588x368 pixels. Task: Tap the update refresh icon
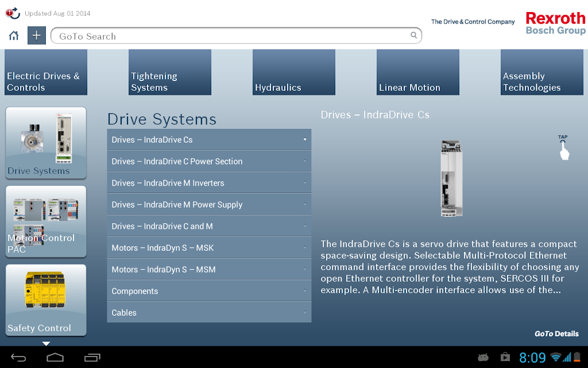(13, 13)
